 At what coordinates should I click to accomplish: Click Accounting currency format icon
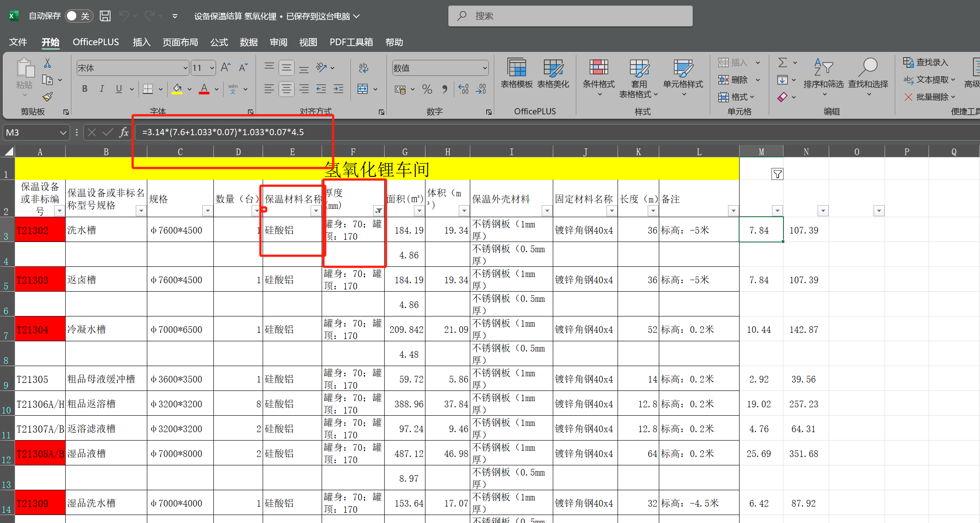point(400,89)
